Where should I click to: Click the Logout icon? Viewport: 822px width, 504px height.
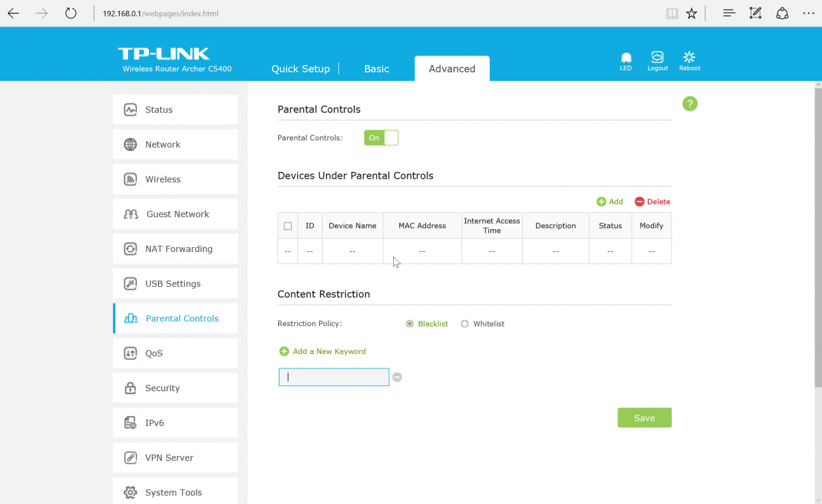[658, 58]
